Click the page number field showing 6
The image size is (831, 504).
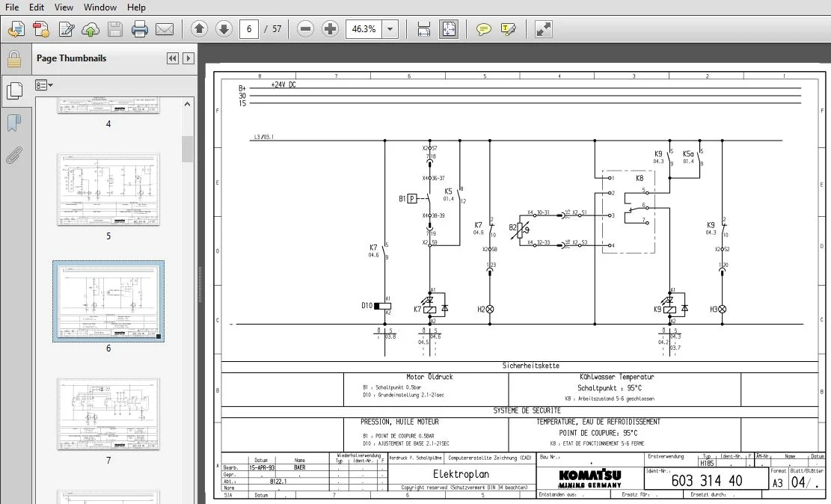pyautogui.click(x=249, y=29)
